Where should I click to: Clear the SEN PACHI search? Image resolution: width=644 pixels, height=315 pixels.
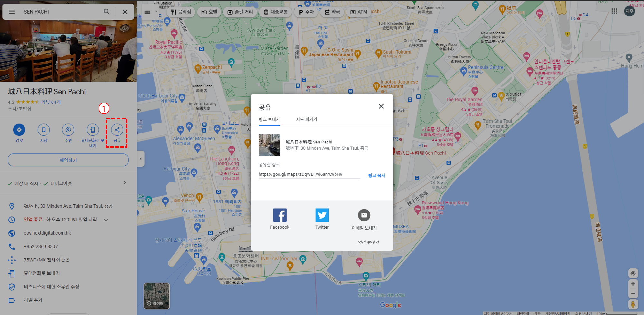(x=125, y=12)
